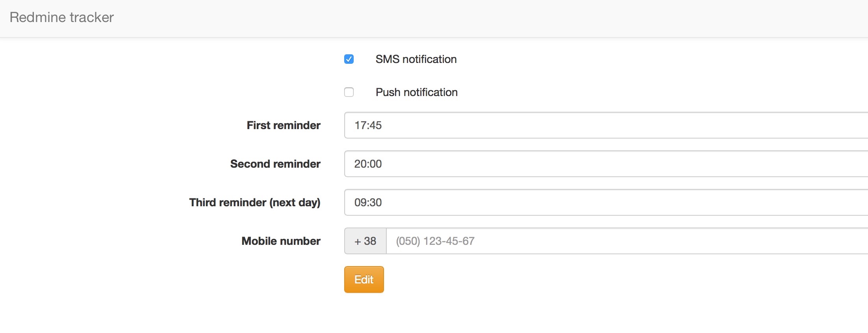Uncheck the SMS notification checkbox
868x333 pixels.
point(349,59)
